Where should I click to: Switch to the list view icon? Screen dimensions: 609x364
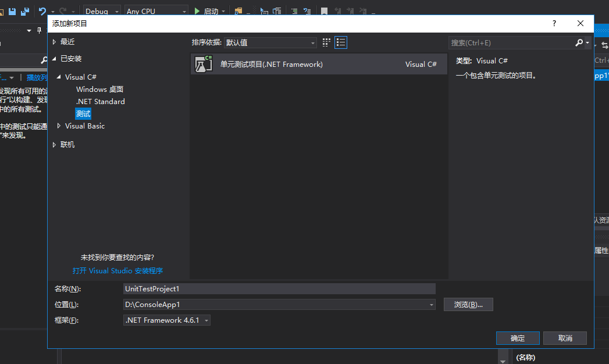click(x=341, y=42)
